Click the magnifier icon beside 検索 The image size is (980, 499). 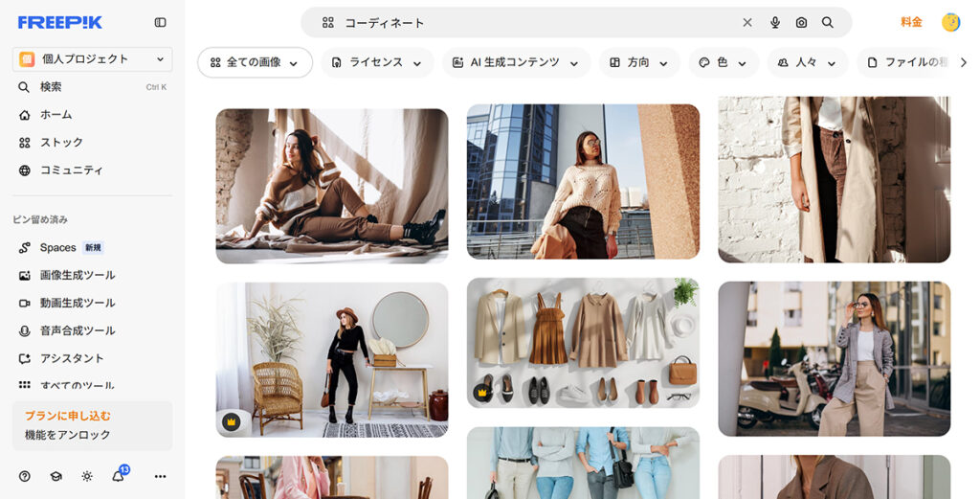[x=24, y=87]
